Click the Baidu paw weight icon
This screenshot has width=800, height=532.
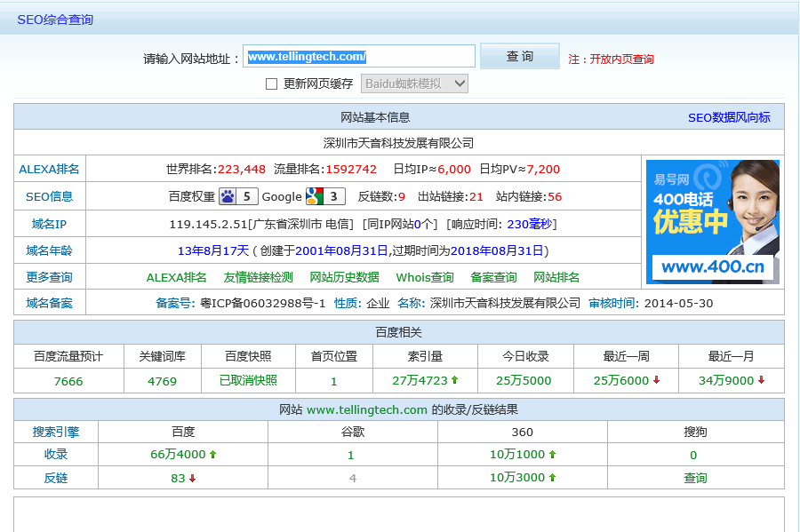point(228,196)
